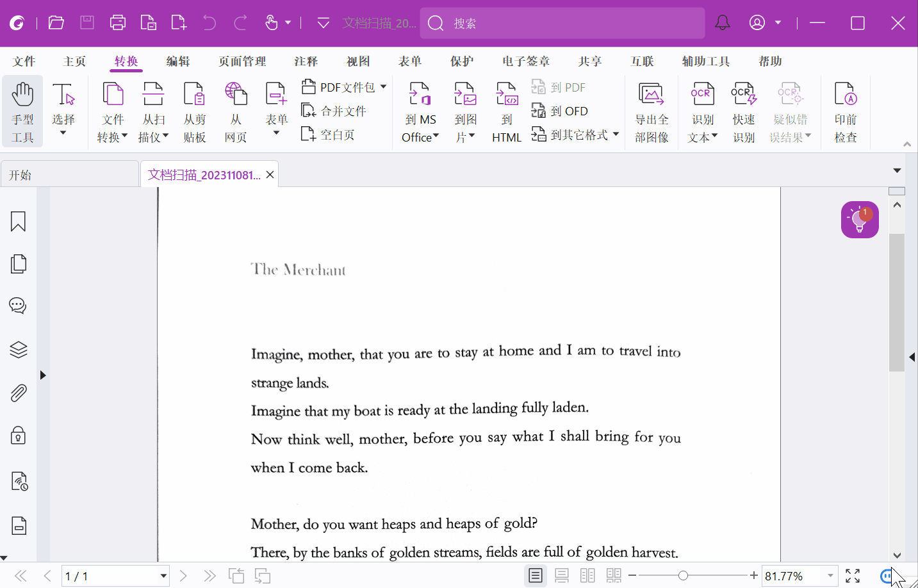Open Comments panel in sidebar

pos(18,306)
